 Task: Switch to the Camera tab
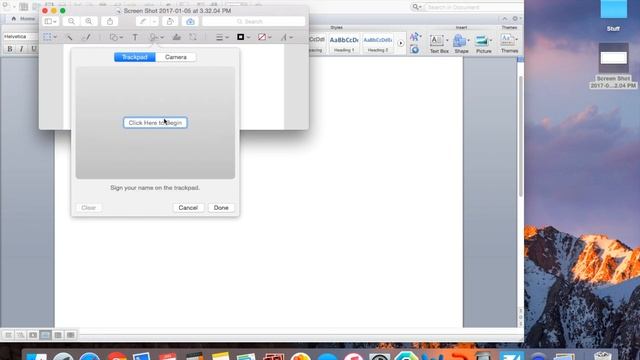[x=176, y=57]
